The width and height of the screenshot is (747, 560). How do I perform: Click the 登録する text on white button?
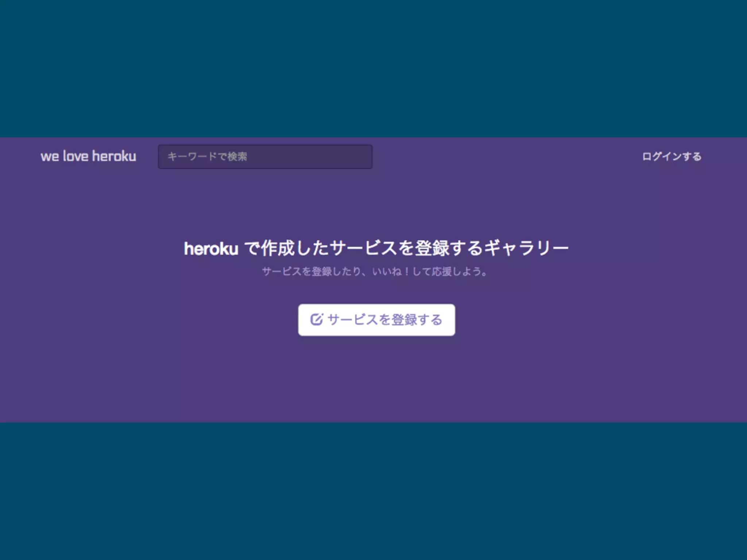point(417,320)
